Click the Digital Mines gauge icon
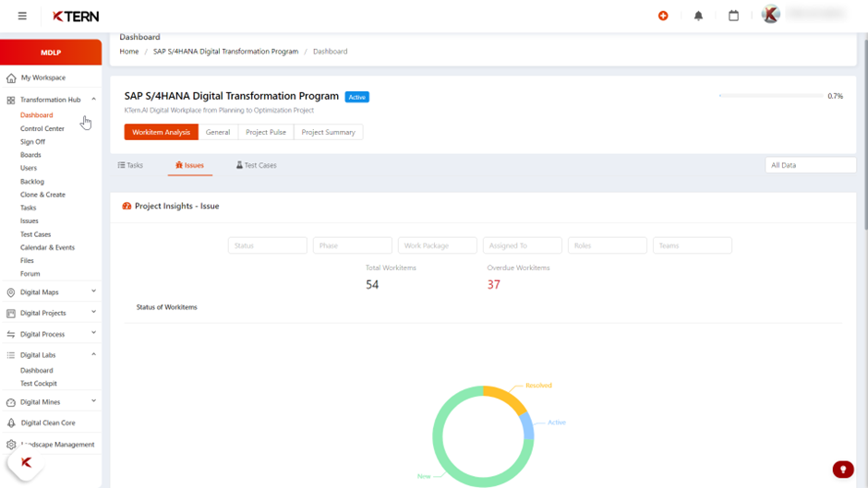 [x=10, y=402]
